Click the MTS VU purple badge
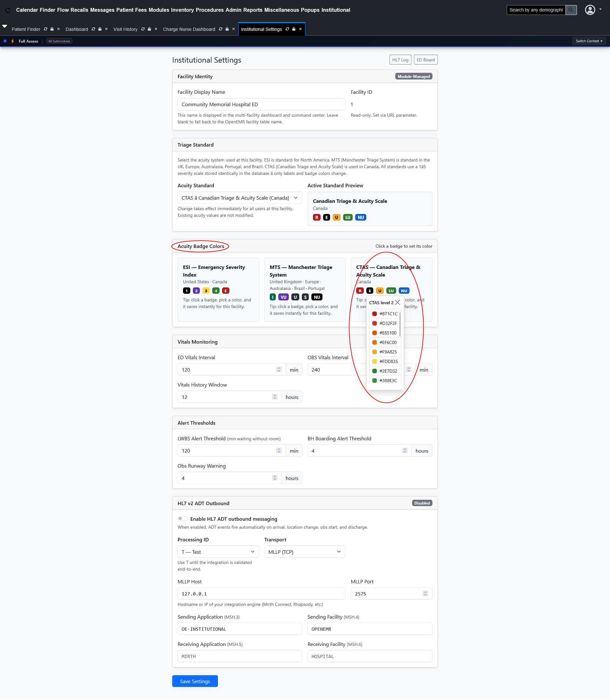Image resolution: width=610 pixels, height=700 pixels. click(283, 297)
